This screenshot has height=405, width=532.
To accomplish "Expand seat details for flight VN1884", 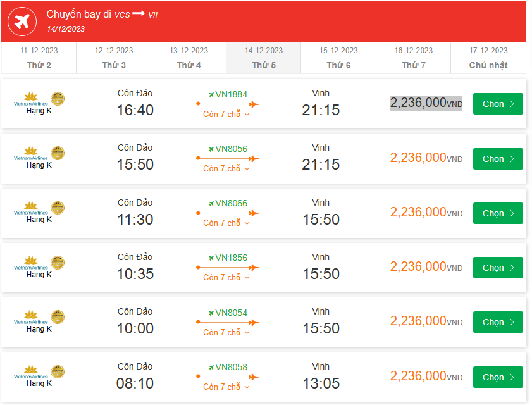I will [226, 115].
